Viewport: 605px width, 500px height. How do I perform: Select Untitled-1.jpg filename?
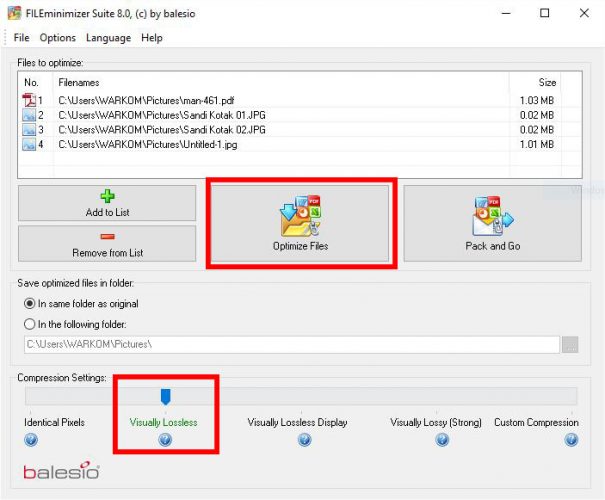click(x=148, y=145)
